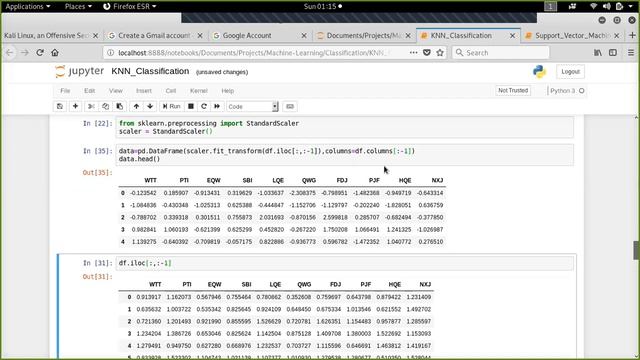Open the Firefox library icon
Viewport: 640px width, 360px height.
pyautogui.click(x=598, y=53)
